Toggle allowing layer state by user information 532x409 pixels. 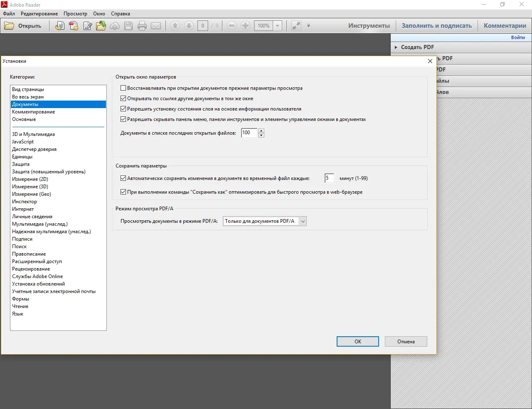[123, 109]
